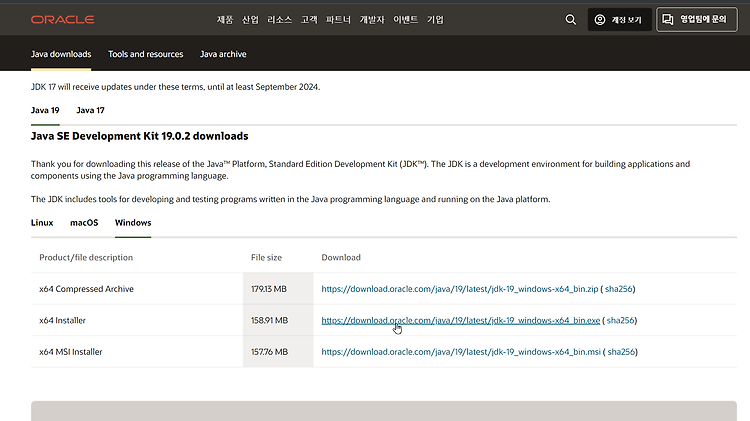Select the Windows tab
Viewport: 750px width, 421px height.
point(133,222)
